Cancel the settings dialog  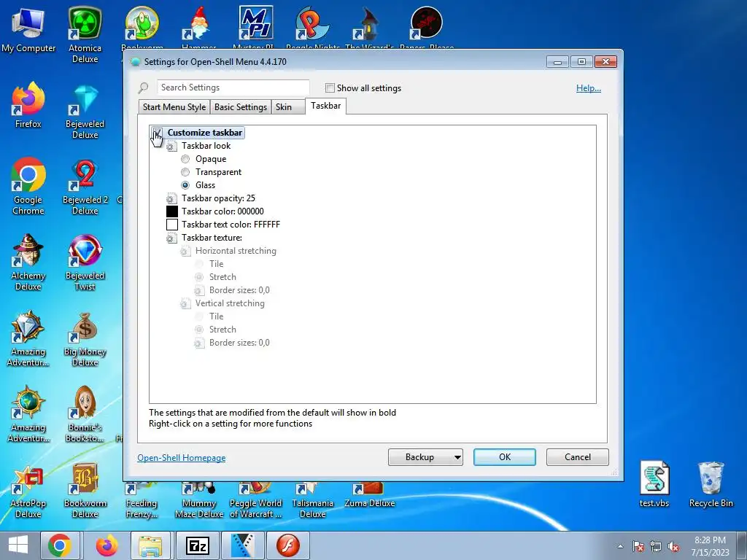pos(578,457)
